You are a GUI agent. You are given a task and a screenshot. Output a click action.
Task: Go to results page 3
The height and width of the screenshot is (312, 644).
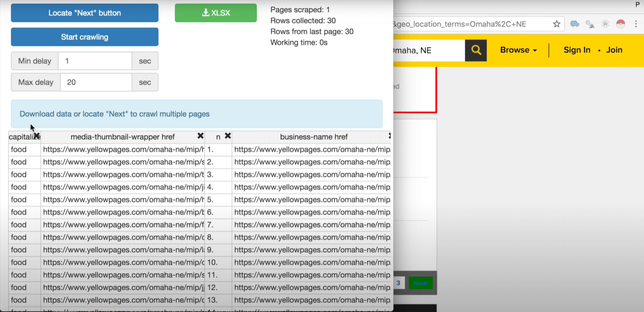coord(398,283)
